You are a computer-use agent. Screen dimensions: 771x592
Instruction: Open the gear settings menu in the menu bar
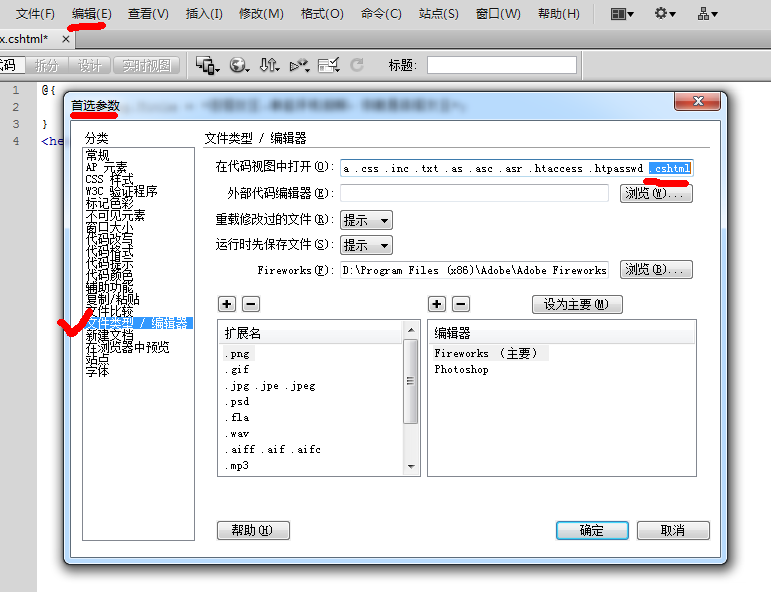click(x=665, y=14)
